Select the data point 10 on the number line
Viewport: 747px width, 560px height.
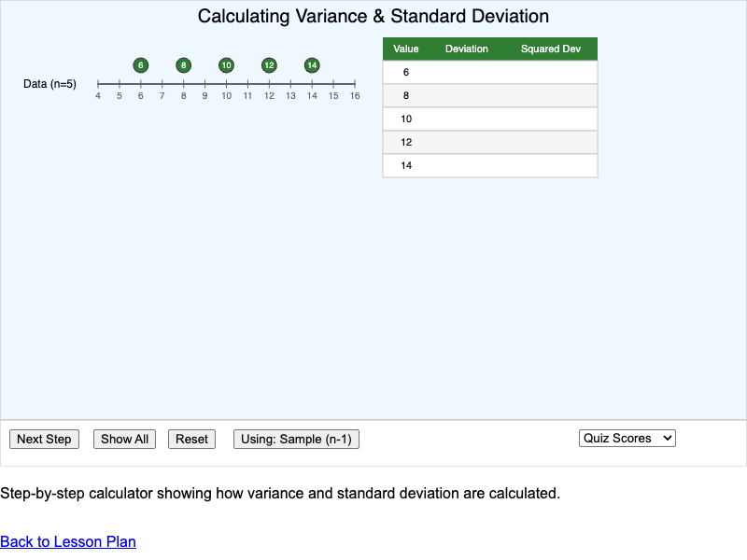[x=226, y=65]
